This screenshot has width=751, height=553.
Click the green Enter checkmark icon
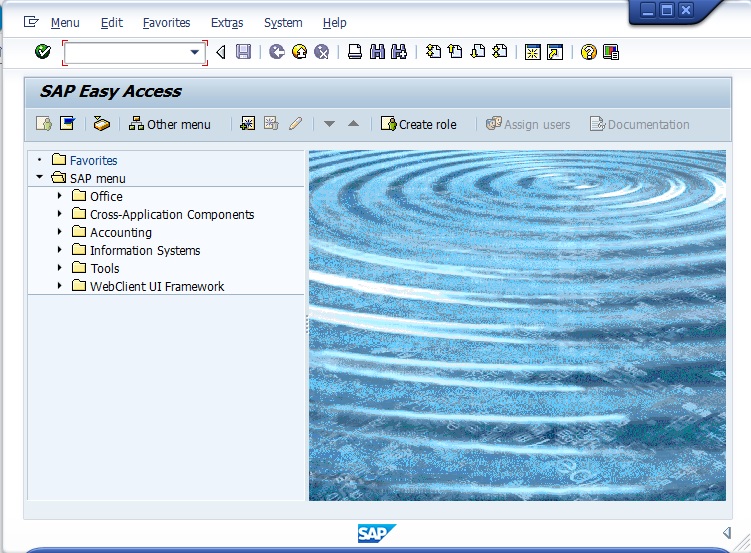point(42,52)
